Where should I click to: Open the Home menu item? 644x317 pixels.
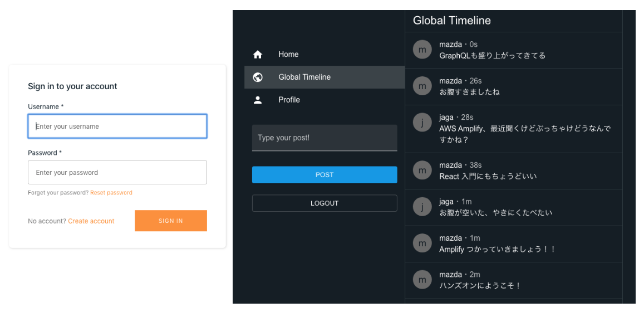(325, 54)
